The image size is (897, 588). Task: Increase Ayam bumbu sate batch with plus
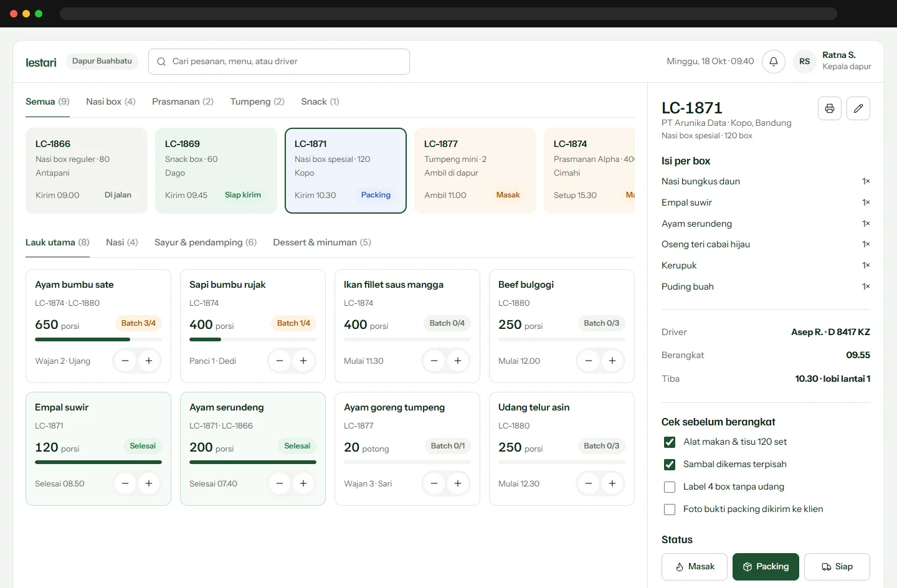149,361
